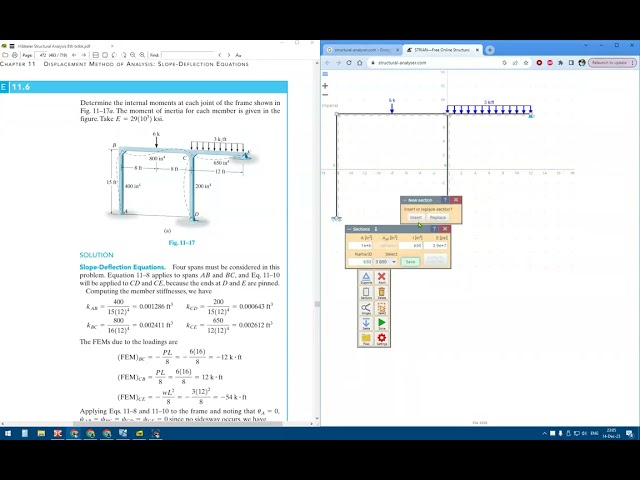This screenshot has height=480, width=640.
Task: Collapse the Sections panel with minus
Action: [349, 229]
